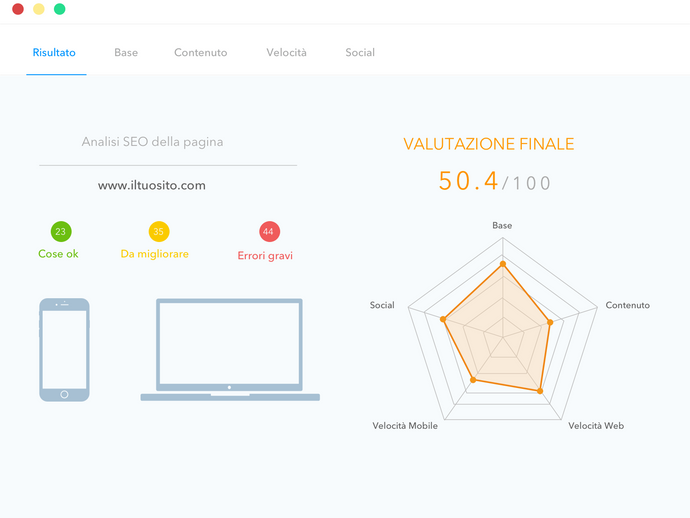Switch to the Risultato tab

click(x=54, y=52)
